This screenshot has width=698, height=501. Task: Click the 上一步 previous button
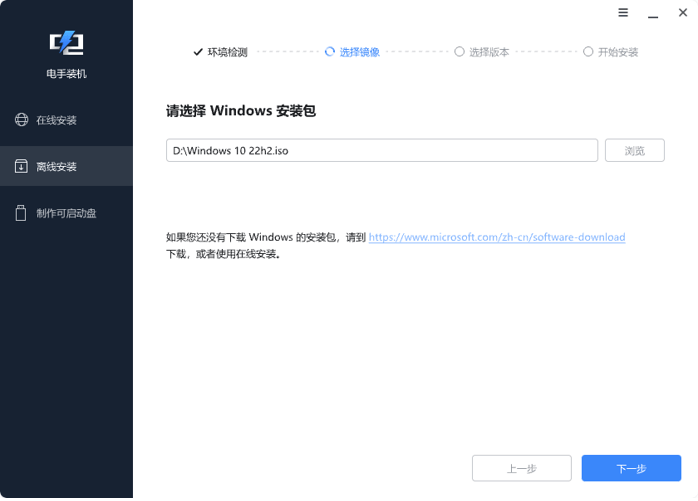[522, 468]
